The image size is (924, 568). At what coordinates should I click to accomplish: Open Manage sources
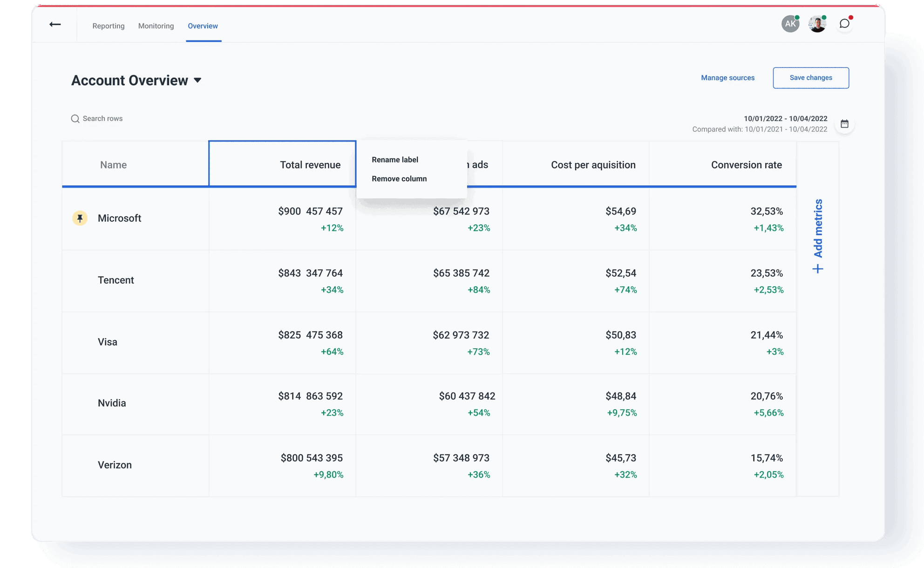coord(727,78)
